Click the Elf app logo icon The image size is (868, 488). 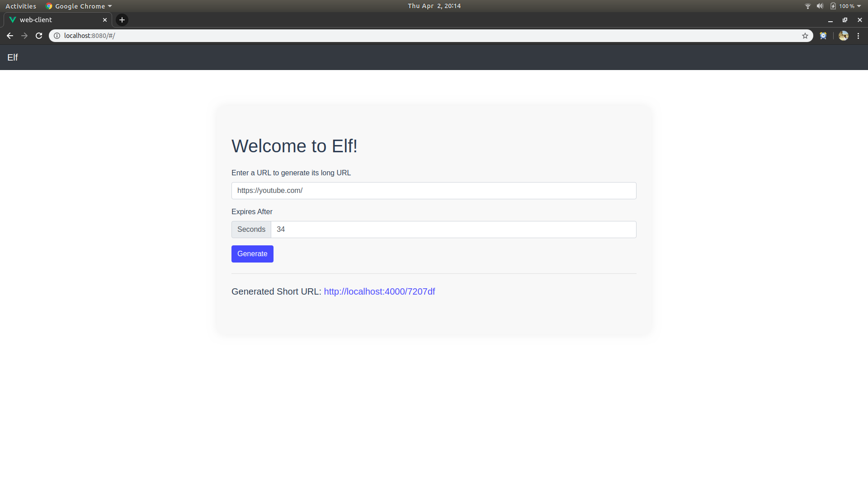[x=13, y=57]
